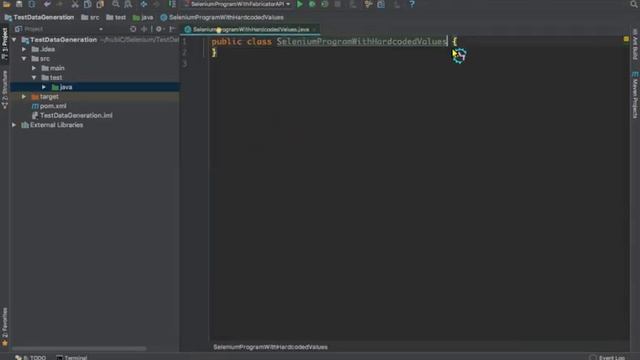This screenshot has height=360, width=640.
Task: Expand the main folder arrow
Action: point(34,68)
